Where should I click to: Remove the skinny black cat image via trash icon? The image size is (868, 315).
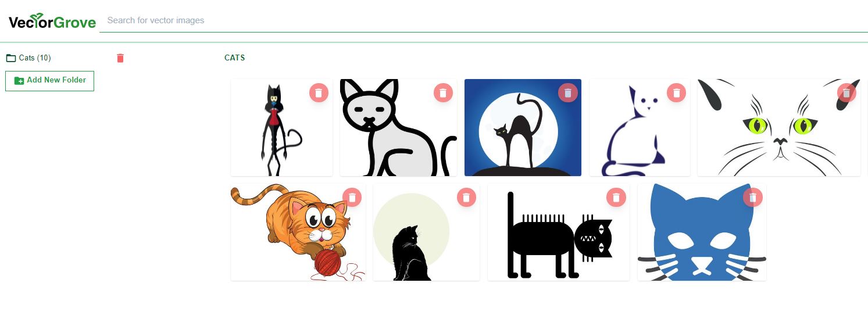coord(319,93)
